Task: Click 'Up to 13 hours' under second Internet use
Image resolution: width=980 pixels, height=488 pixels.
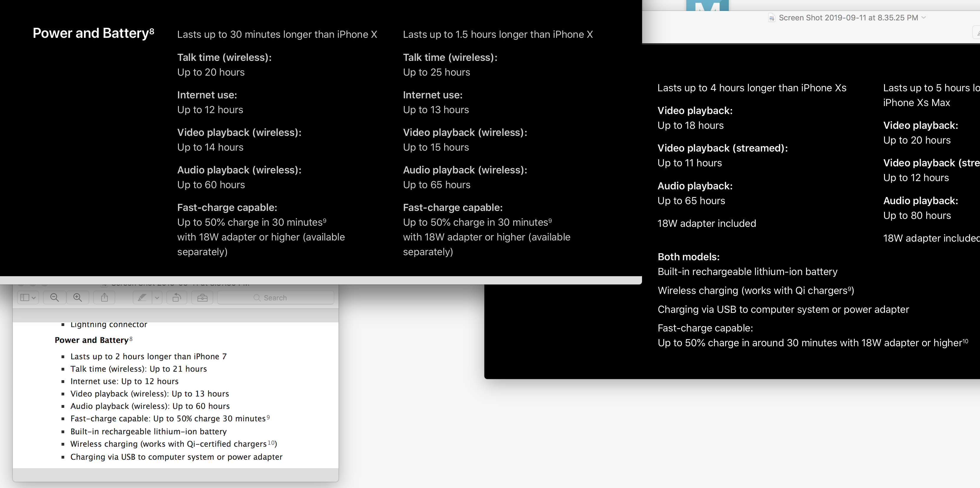Action: [x=436, y=110]
